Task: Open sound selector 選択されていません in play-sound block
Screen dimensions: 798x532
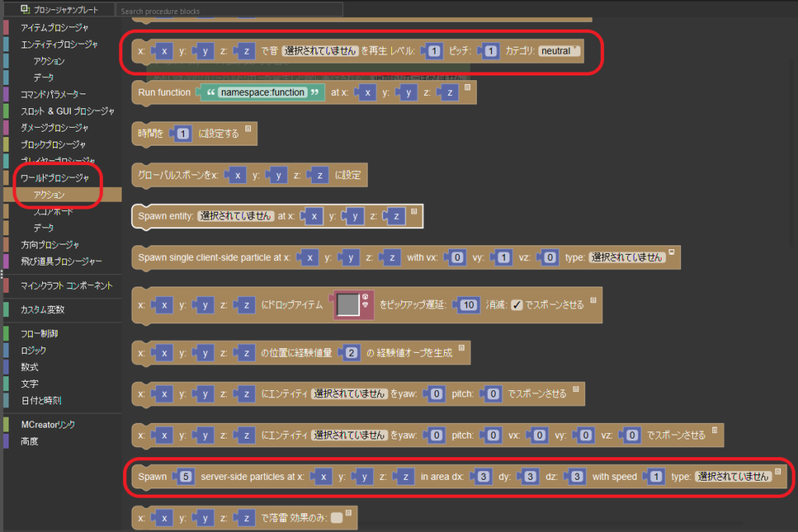Action: [319, 51]
